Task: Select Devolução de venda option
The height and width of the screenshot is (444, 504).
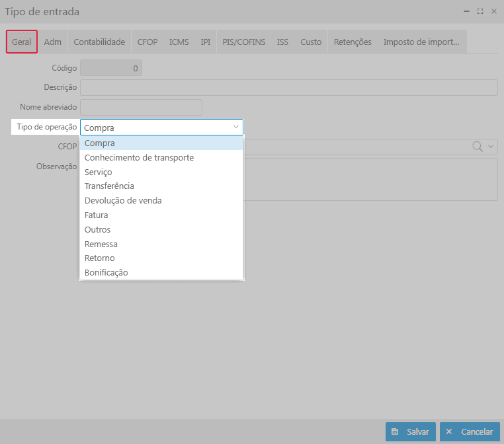Action: pyautogui.click(x=123, y=200)
